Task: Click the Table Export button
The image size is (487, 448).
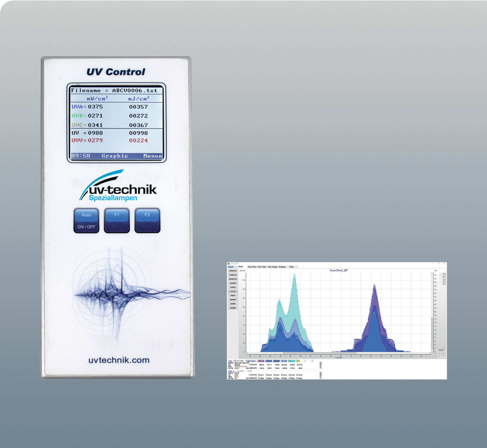Action: click(251, 361)
